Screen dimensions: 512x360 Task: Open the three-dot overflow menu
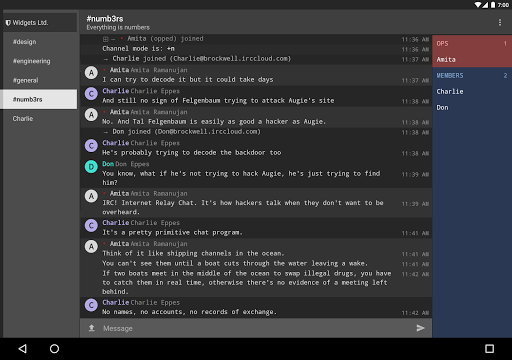[500, 22]
